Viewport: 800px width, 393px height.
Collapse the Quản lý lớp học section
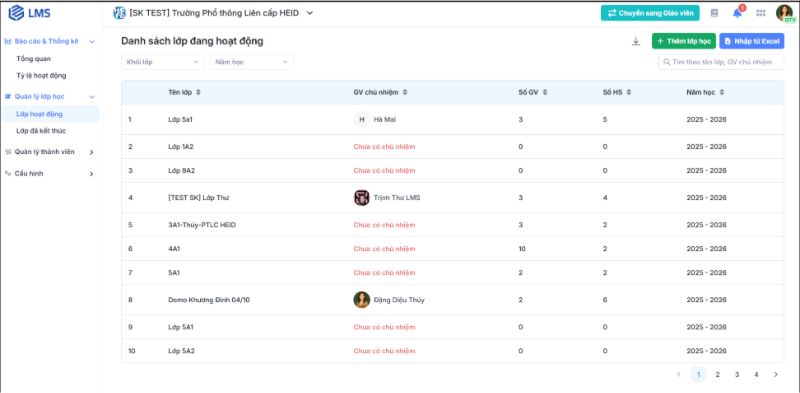point(92,96)
